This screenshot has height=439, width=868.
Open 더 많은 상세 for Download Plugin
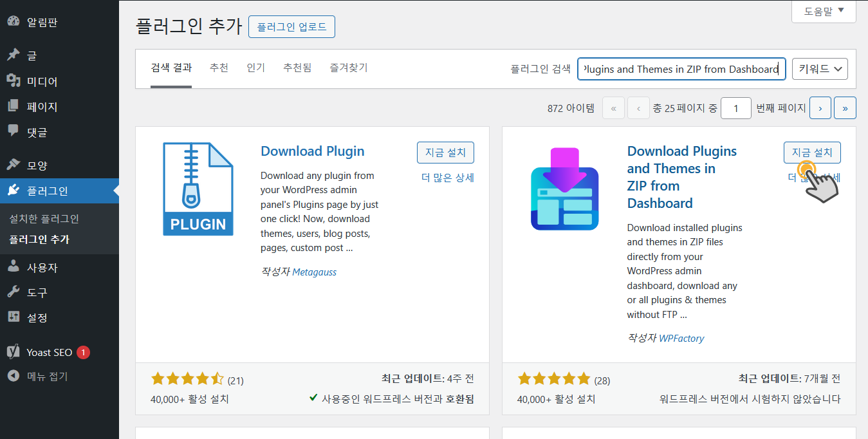448,178
